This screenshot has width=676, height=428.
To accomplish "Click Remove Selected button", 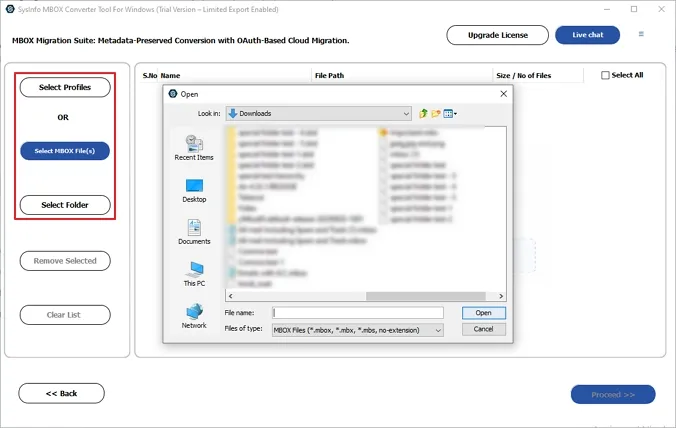I will (65, 261).
